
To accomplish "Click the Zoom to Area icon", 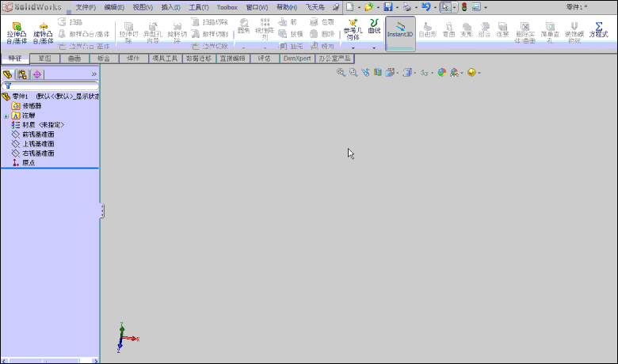I will click(x=353, y=73).
